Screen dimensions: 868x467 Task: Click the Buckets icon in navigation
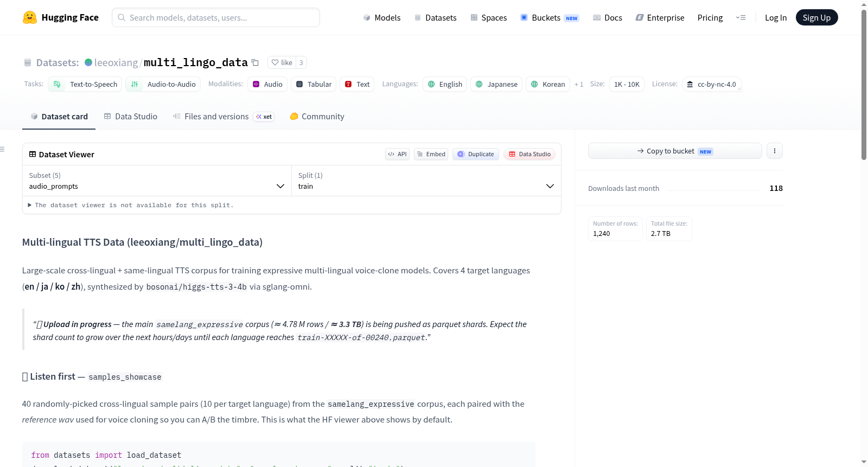tap(524, 17)
